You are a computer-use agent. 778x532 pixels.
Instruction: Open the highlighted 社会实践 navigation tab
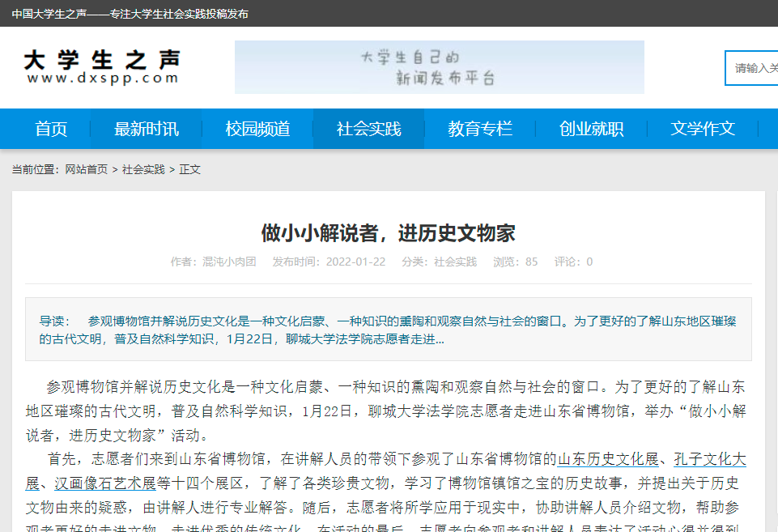[368, 129]
